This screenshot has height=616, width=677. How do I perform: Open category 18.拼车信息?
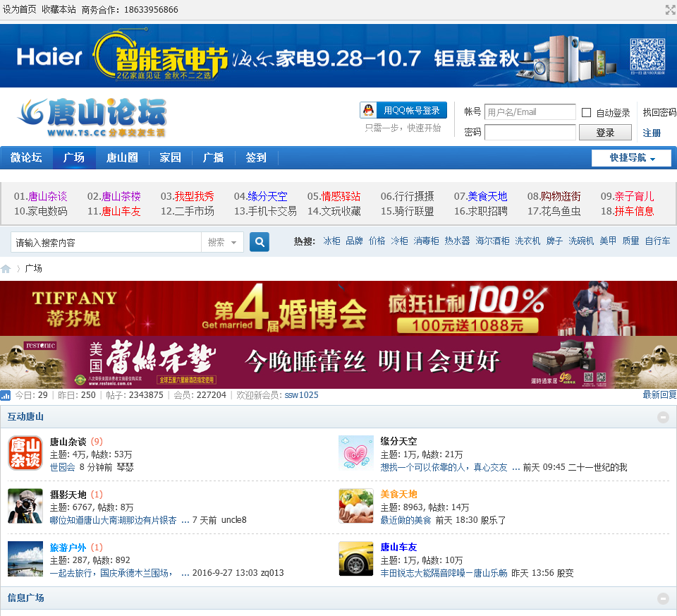tap(628, 211)
